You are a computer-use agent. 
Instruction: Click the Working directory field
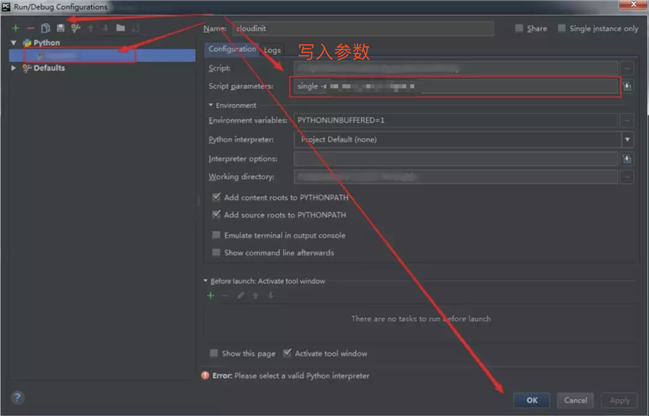click(x=455, y=177)
